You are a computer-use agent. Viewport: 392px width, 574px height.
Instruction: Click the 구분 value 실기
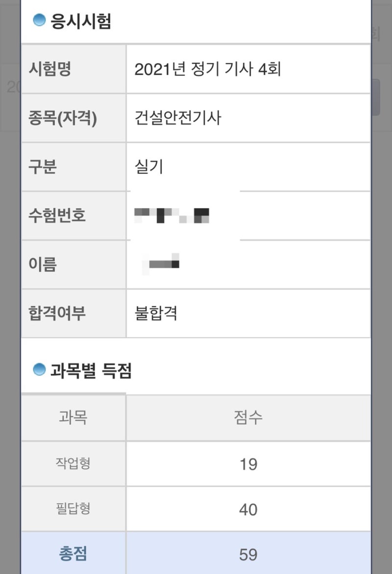point(149,167)
